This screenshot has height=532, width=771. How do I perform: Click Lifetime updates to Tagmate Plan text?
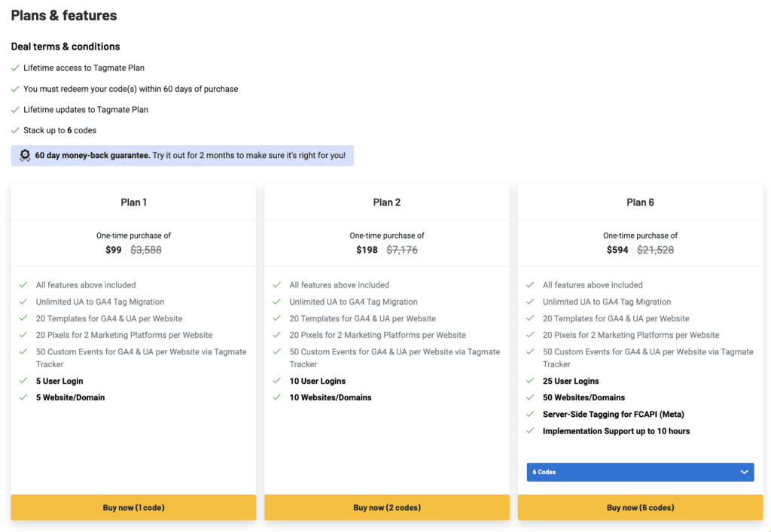pyautogui.click(x=86, y=110)
